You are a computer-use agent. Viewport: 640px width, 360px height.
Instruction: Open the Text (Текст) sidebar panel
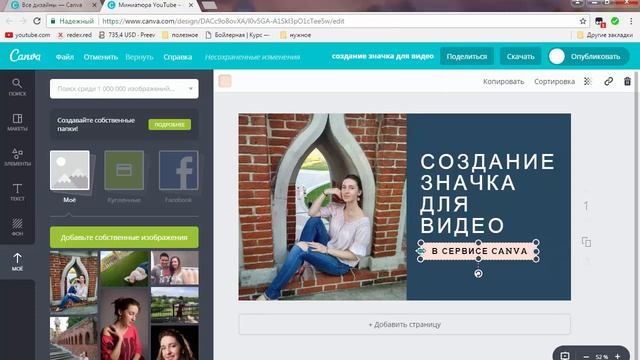point(17,192)
